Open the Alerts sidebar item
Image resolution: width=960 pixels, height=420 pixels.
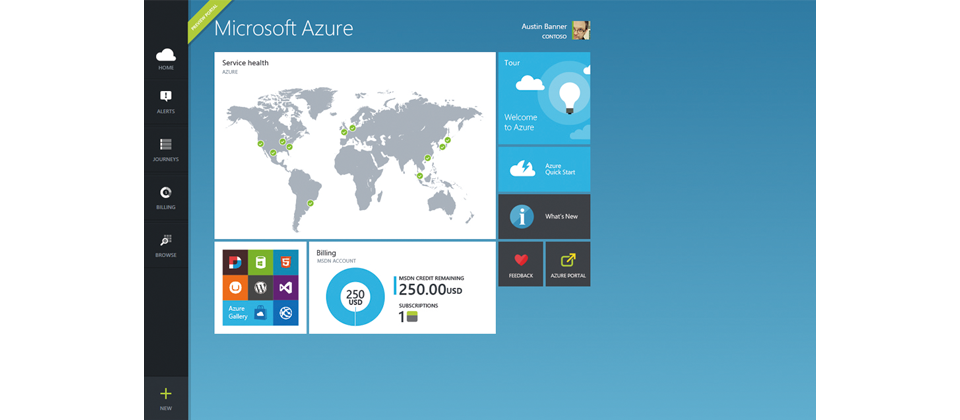pyautogui.click(x=166, y=102)
